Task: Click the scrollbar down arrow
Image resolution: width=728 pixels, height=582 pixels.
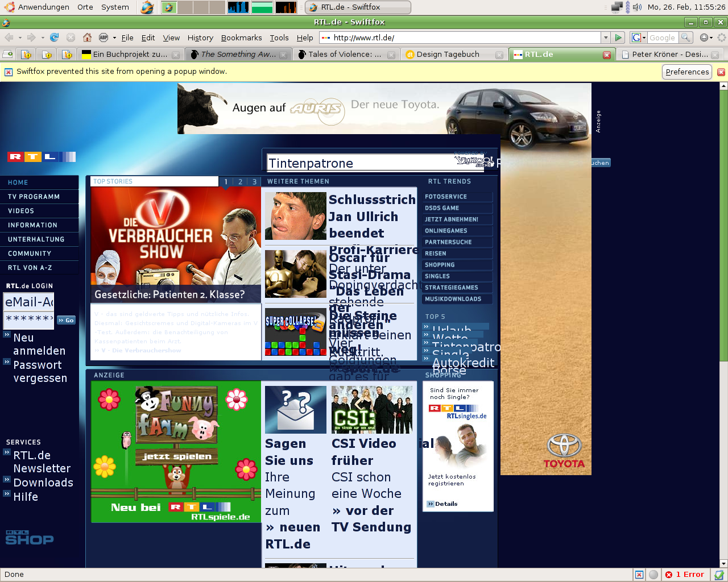Action: [x=723, y=563]
